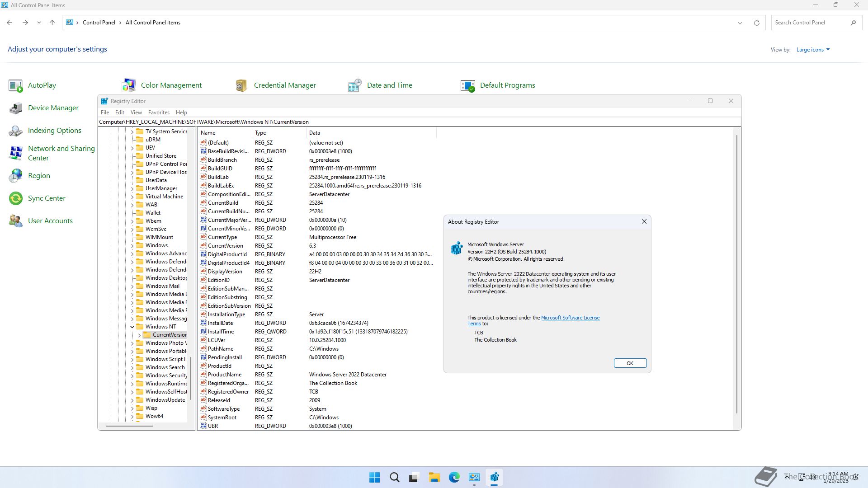Open the Edit menu in Registry Editor
The height and width of the screenshot is (488, 868).
tap(119, 113)
